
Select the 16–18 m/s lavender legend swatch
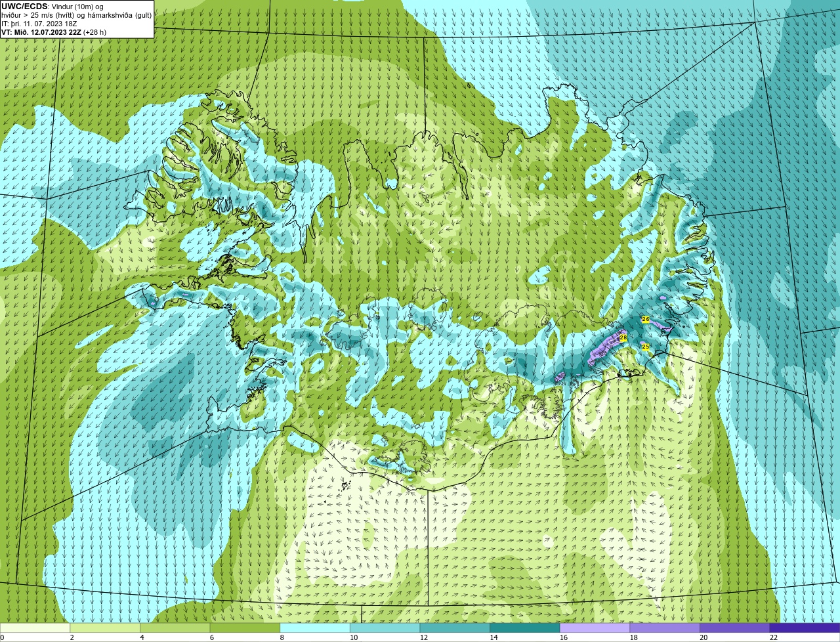tap(595, 628)
